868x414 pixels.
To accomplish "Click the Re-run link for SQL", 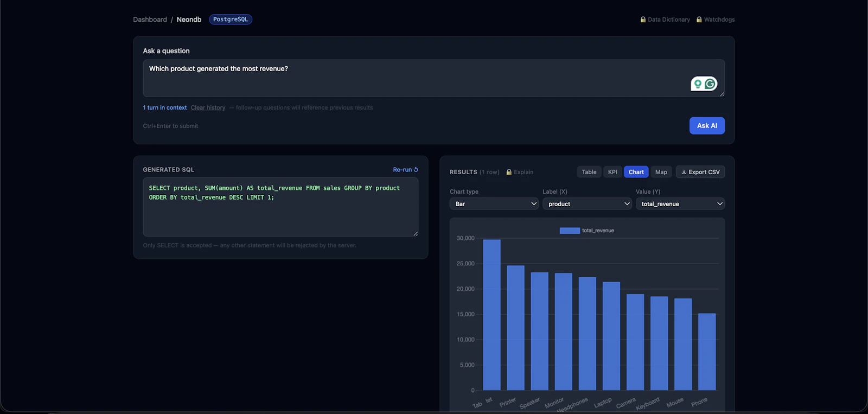I will coord(405,170).
